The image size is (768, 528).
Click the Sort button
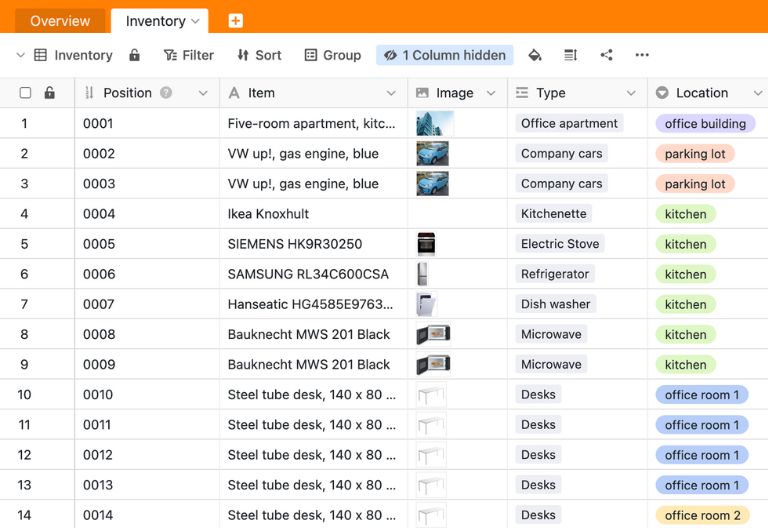point(259,55)
